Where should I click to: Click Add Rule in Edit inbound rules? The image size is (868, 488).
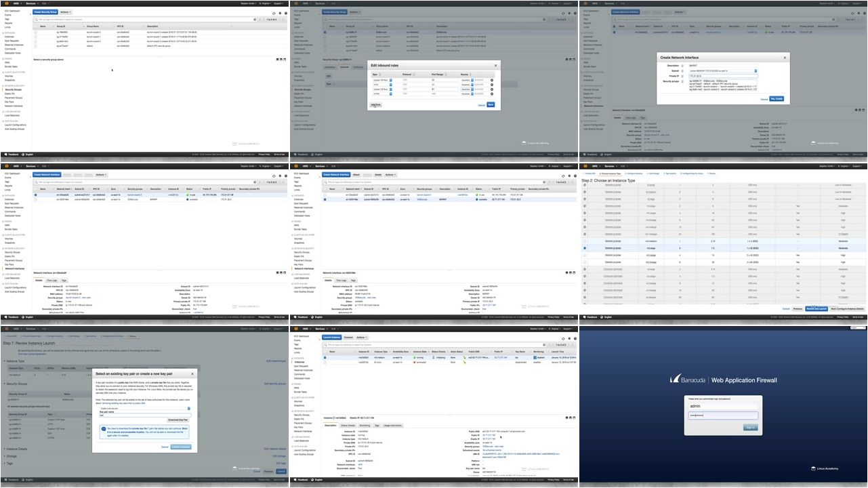pos(375,105)
